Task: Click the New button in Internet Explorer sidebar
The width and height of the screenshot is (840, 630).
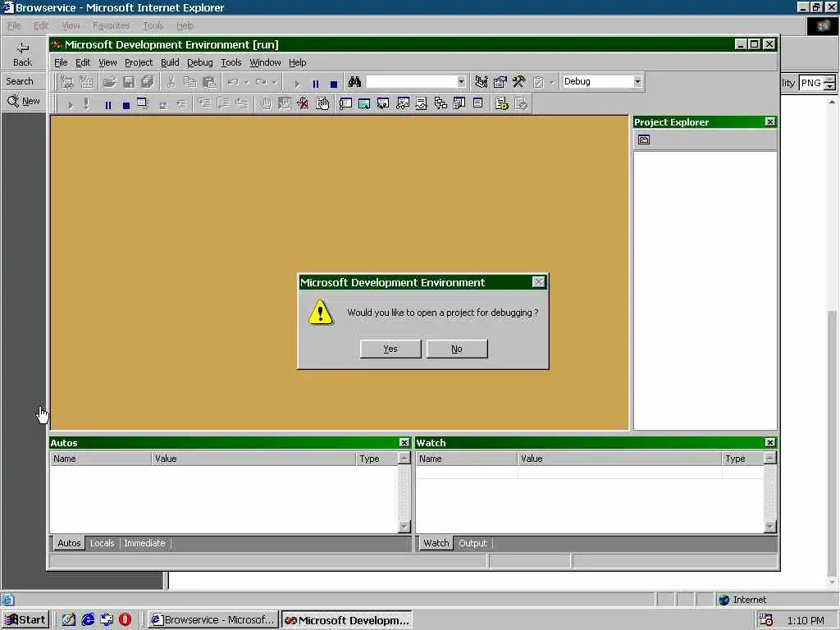Action: [24, 101]
